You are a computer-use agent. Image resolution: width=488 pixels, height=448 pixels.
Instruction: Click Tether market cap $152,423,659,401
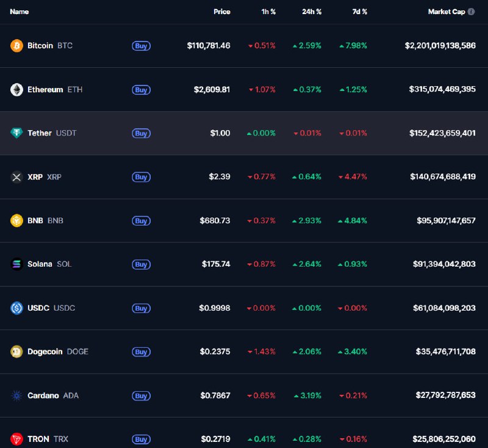pos(443,133)
